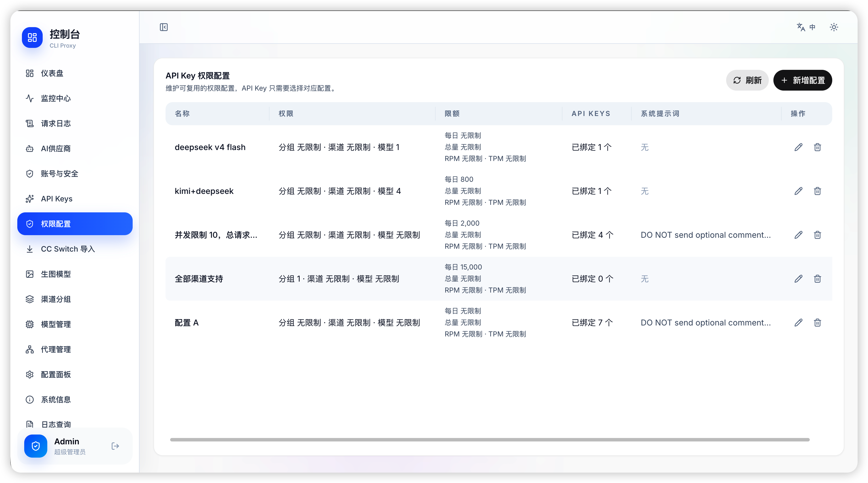This screenshot has width=868, height=483.
Task: Click 每日 15,000 quota text
Action: (463, 267)
